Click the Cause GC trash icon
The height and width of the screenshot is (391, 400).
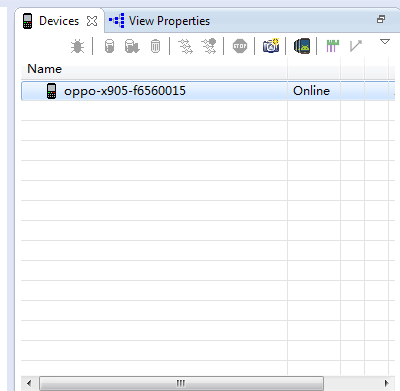click(x=155, y=46)
